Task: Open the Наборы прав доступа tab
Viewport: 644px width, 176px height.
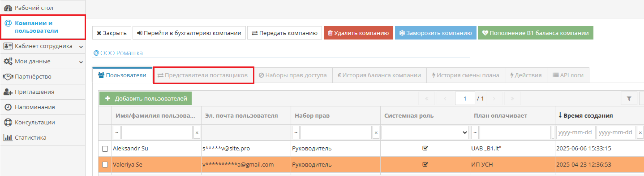Action: [x=293, y=75]
